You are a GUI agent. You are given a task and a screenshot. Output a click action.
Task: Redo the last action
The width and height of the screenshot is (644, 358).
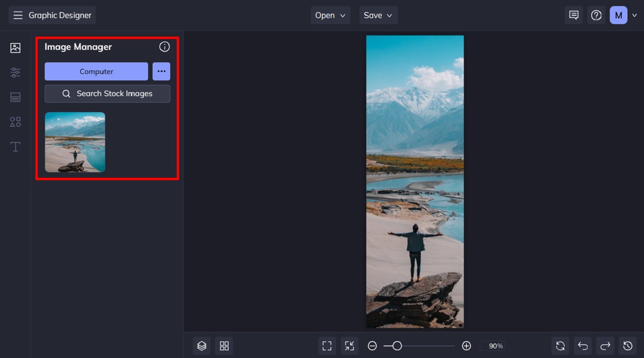click(x=605, y=346)
